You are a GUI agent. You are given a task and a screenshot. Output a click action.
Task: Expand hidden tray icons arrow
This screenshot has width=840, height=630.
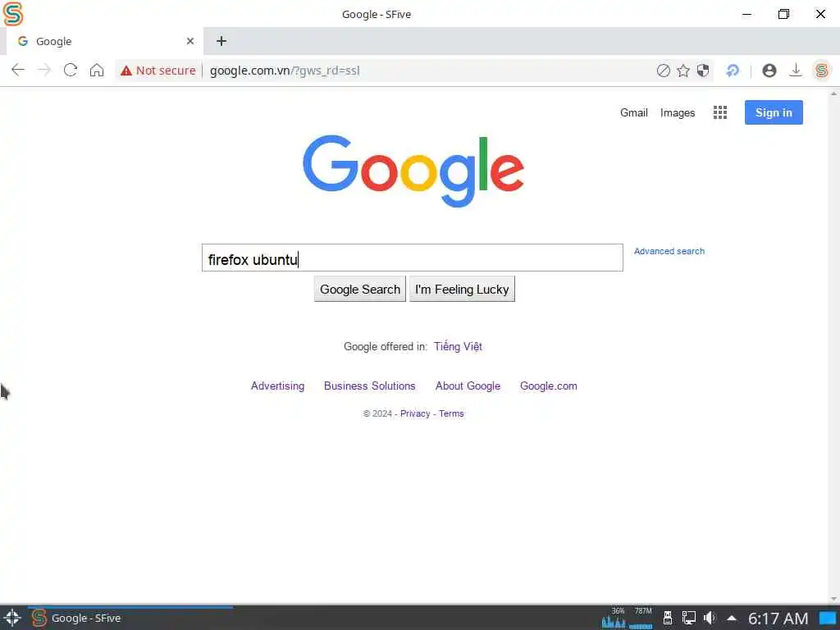point(731,619)
